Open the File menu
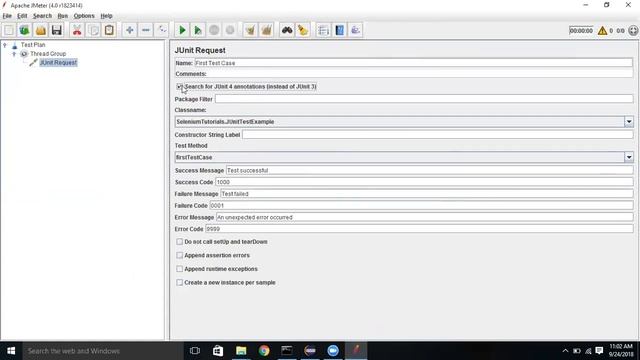 tap(7, 16)
